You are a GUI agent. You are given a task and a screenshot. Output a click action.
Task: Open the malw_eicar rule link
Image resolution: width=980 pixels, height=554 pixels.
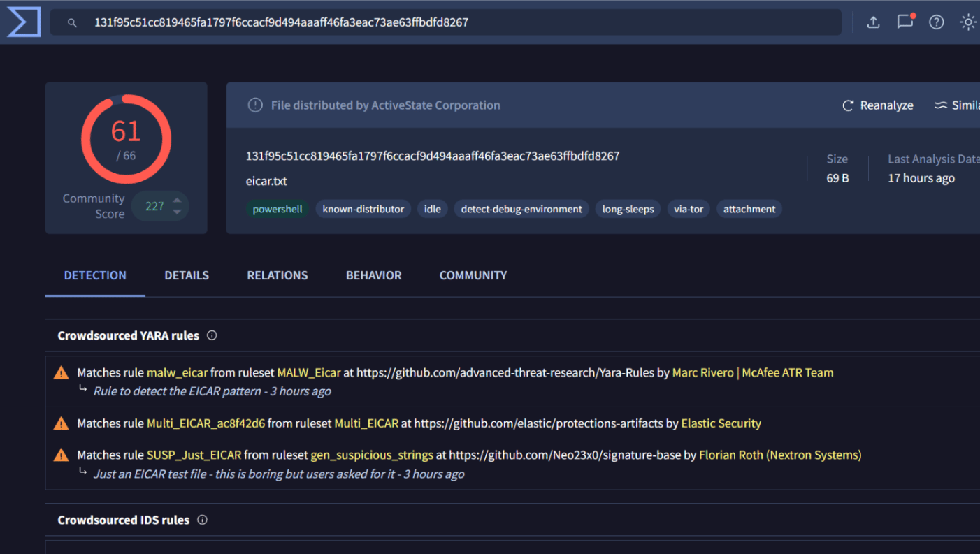(177, 373)
